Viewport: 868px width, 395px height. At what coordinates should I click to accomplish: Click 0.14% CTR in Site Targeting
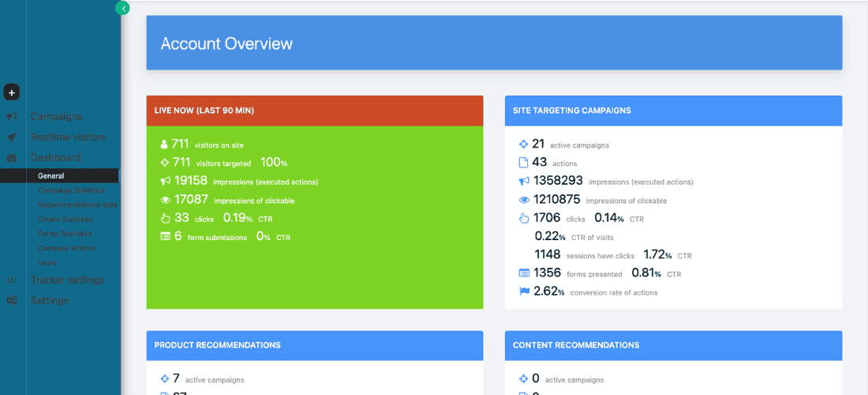(609, 218)
